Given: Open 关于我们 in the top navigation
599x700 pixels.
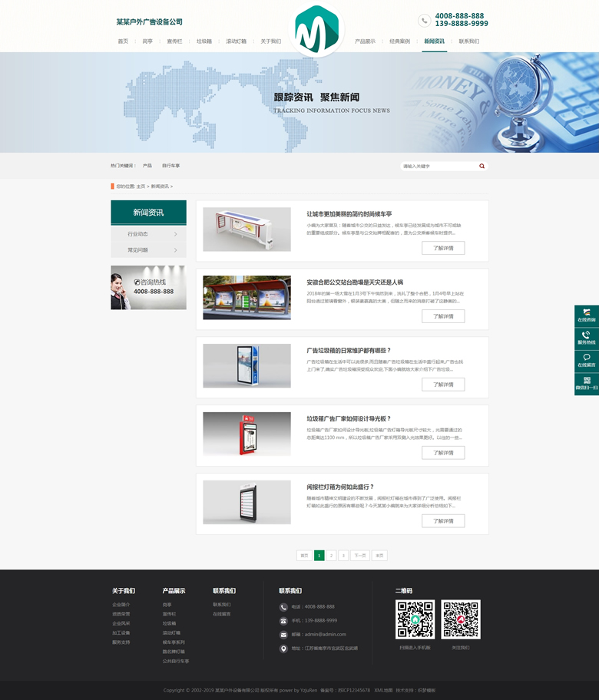Looking at the screenshot, I should 270,41.
